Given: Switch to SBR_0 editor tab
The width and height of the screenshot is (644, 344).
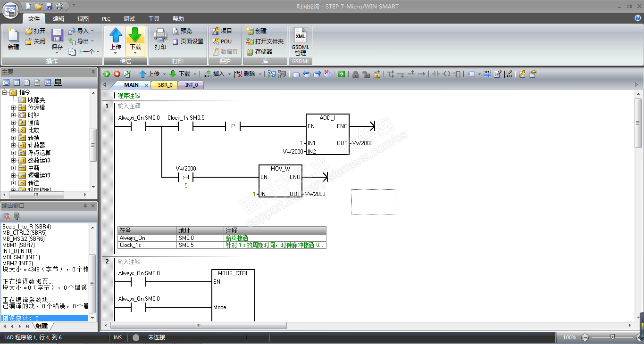Looking at the screenshot, I should 165,85.
